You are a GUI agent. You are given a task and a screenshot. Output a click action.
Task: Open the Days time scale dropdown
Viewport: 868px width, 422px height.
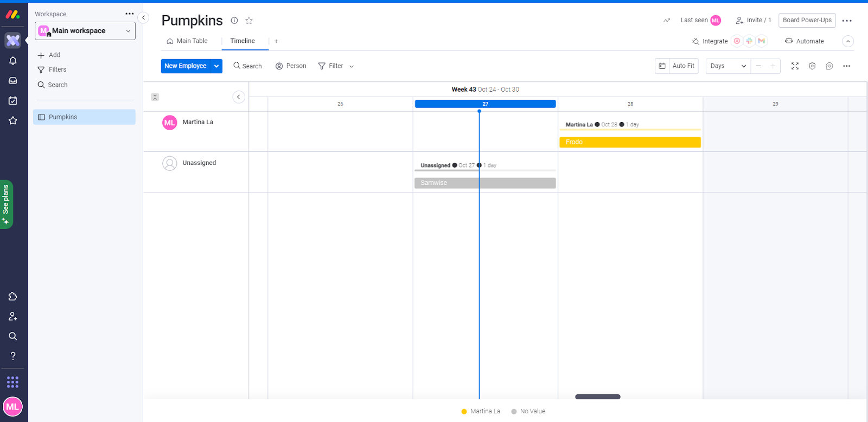tap(728, 66)
